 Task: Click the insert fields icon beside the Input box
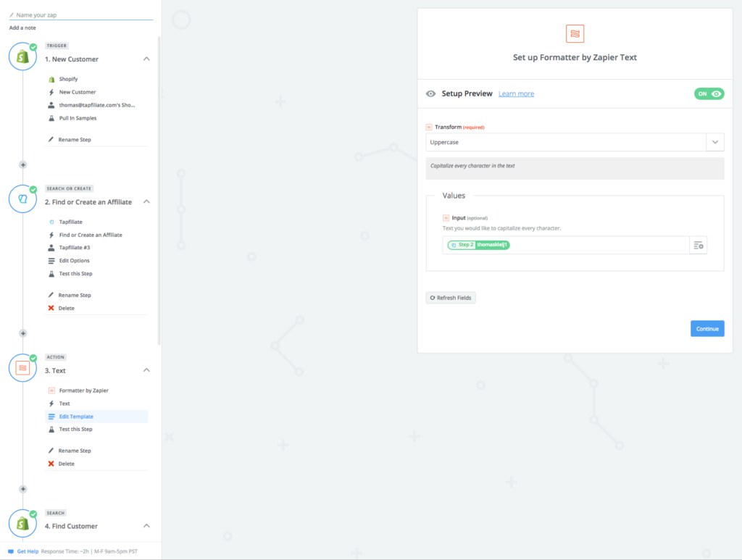[x=698, y=245]
